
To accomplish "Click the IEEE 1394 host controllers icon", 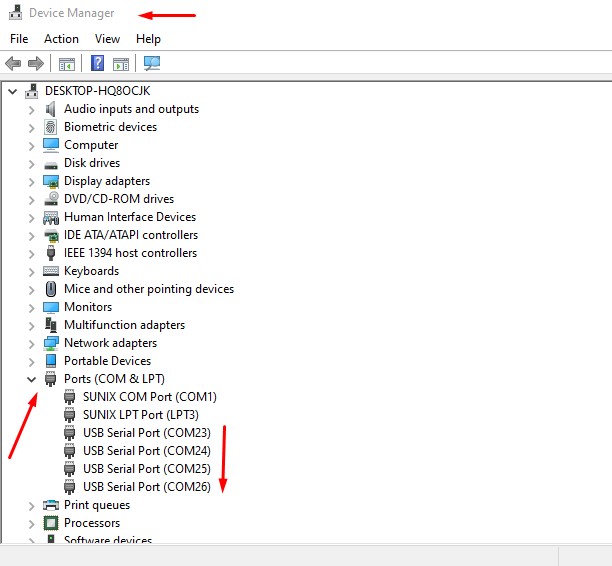I will point(51,253).
